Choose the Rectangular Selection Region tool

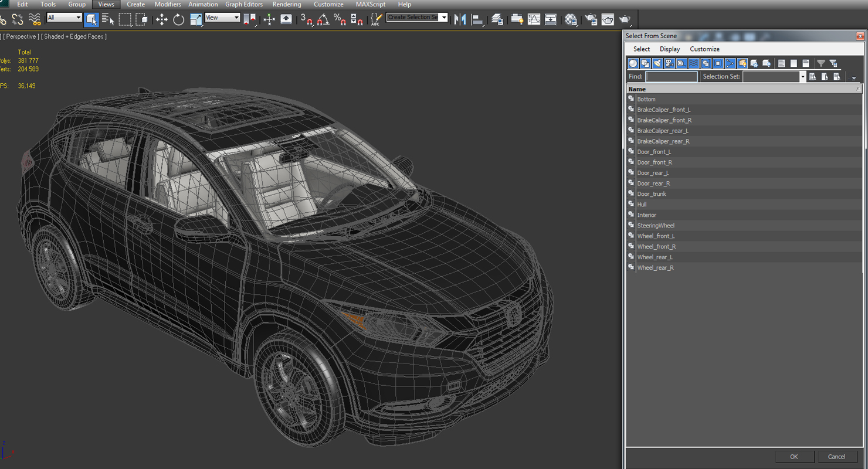pos(125,19)
